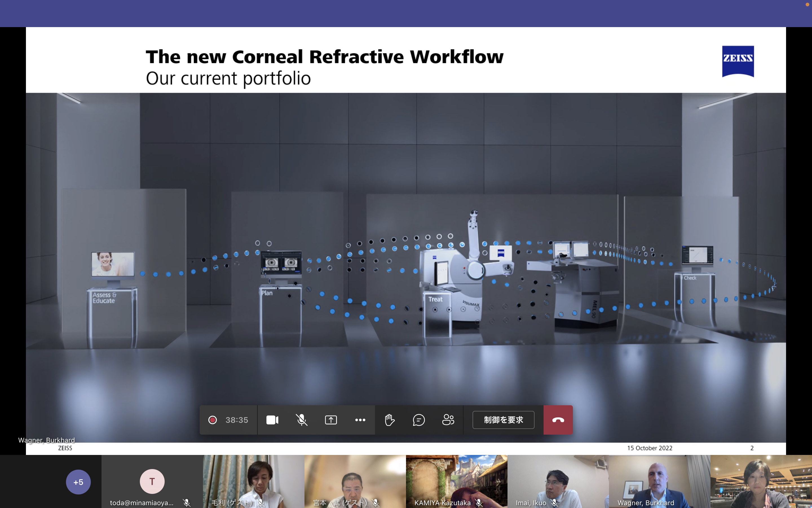Click the 'Treat' station label
812x508 pixels.
(435, 299)
